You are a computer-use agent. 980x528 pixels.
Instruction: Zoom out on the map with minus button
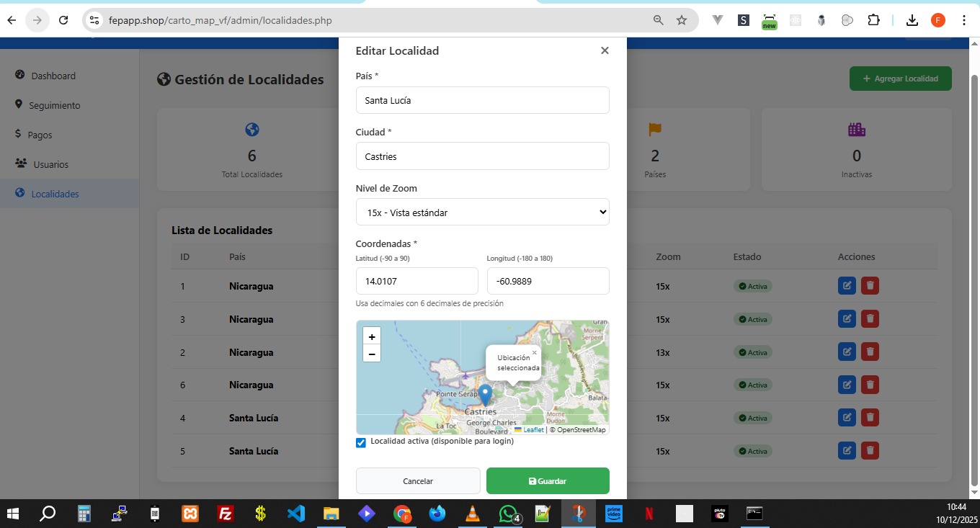[372, 354]
